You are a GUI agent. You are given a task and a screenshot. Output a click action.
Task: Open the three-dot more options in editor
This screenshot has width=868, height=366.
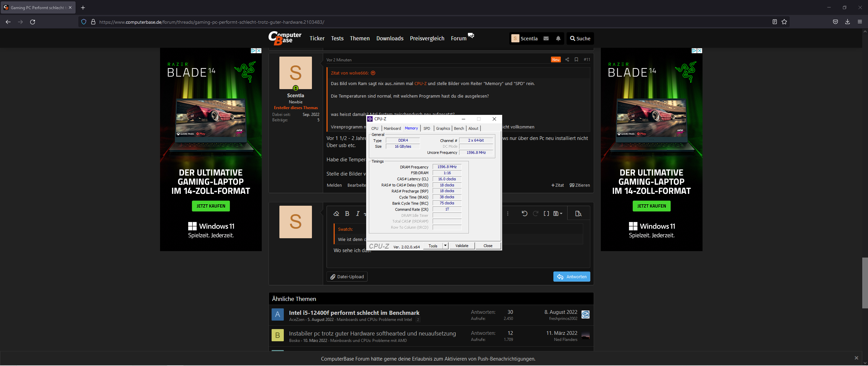pos(508,213)
